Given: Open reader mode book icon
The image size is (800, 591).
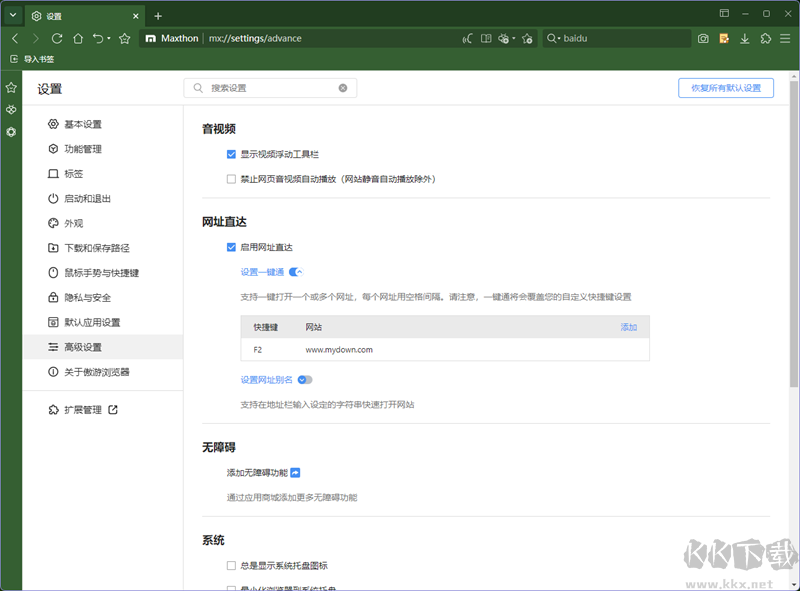Looking at the screenshot, I should click(486, 38).
